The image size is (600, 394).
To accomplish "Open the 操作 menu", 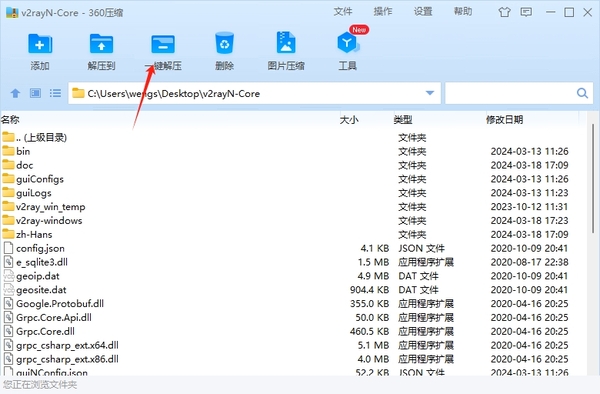I will click(x=383, y=12).
